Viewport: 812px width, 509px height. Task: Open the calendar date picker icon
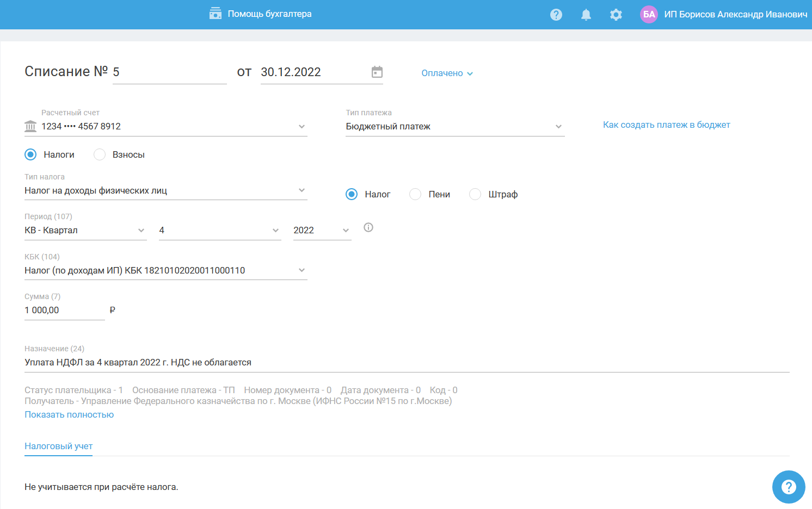(377, 72)
